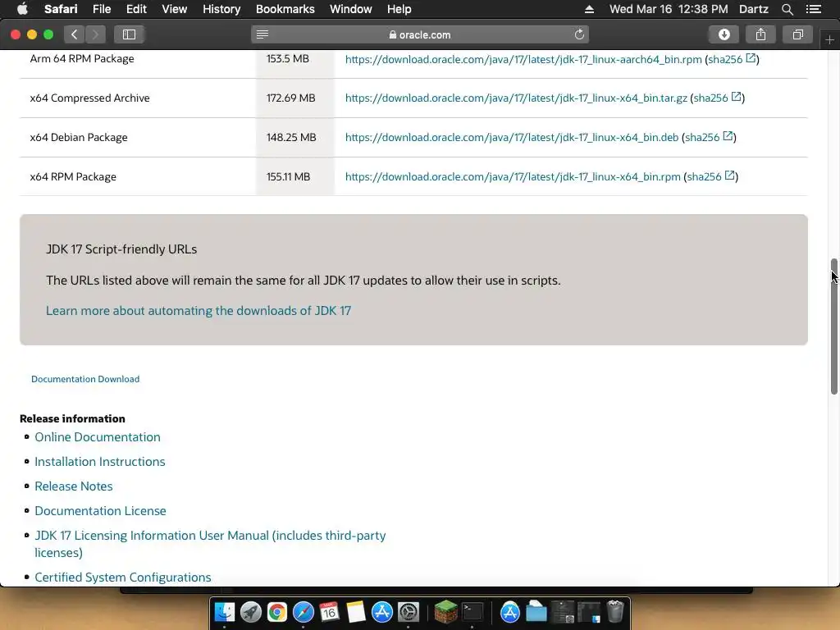Click the oracle.com address field
Screen dimensions: 840x630
[x=420, y=34]
